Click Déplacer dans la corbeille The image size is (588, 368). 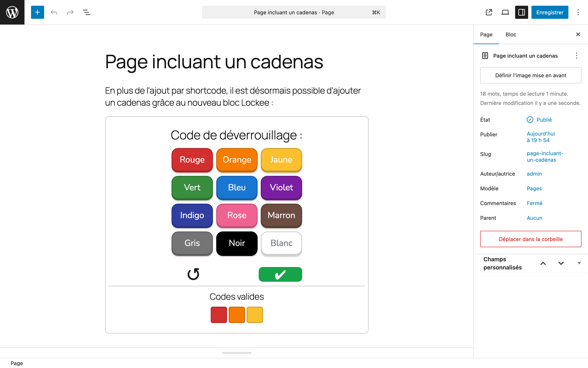coord(531,239)
